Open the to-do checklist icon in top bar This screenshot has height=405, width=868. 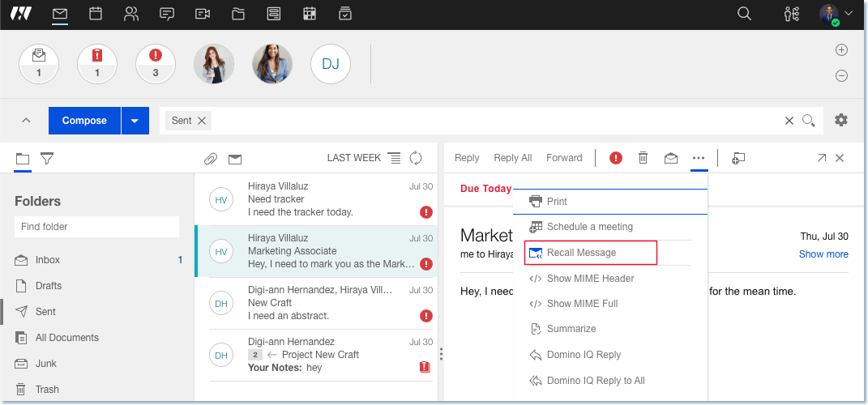coord(345,13)
